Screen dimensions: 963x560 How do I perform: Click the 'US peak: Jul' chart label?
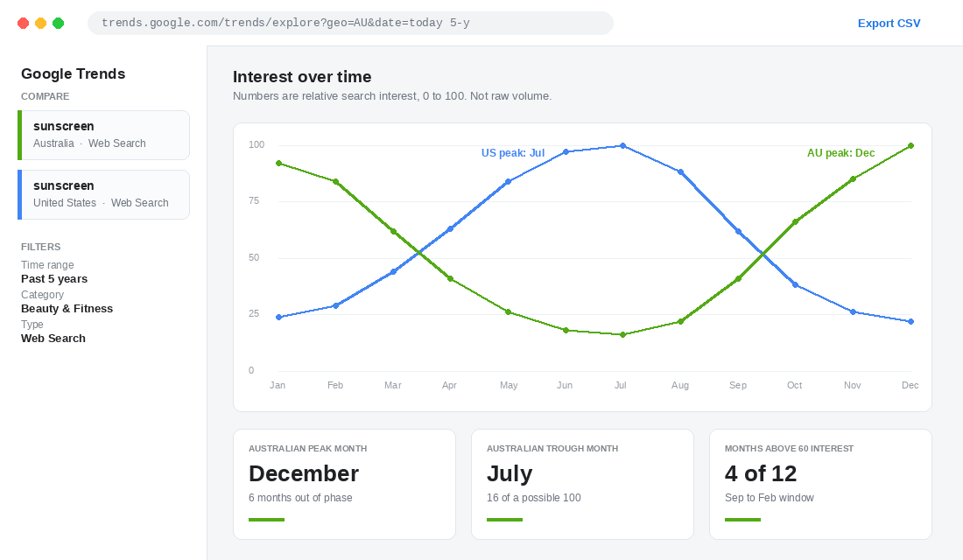pyautogui.click(x=513, y=153)
